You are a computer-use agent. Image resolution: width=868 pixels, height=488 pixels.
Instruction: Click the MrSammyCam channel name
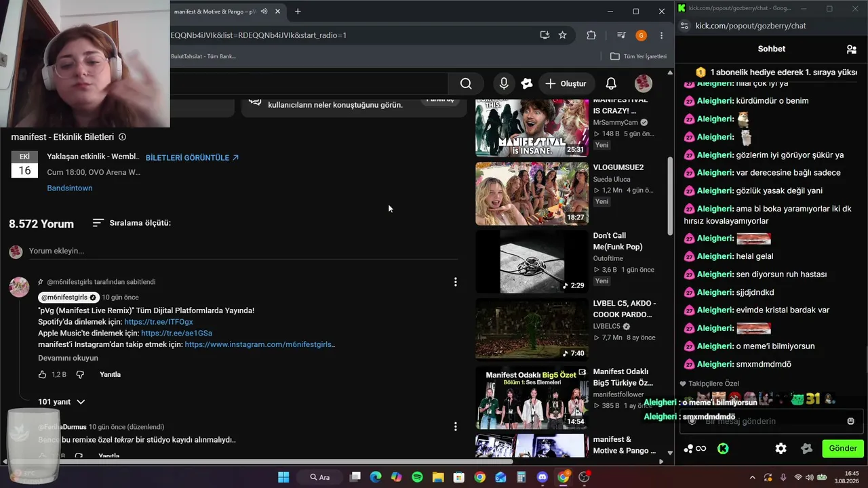[615, 123]
